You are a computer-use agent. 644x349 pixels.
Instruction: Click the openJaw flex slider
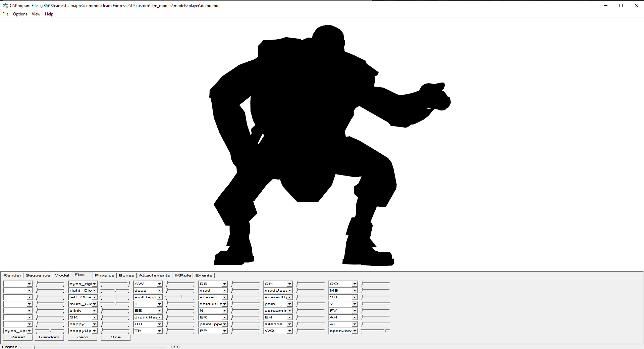click(376, 331)
